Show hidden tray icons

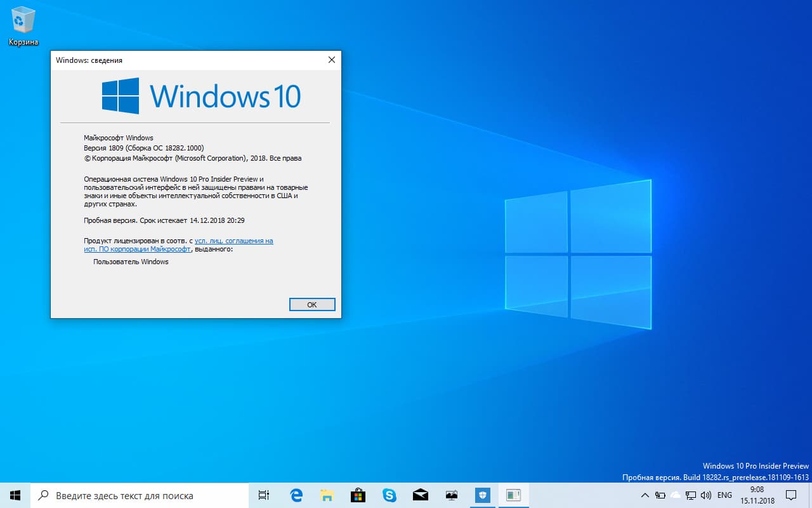pyautogui.click(x=645, y=495)
